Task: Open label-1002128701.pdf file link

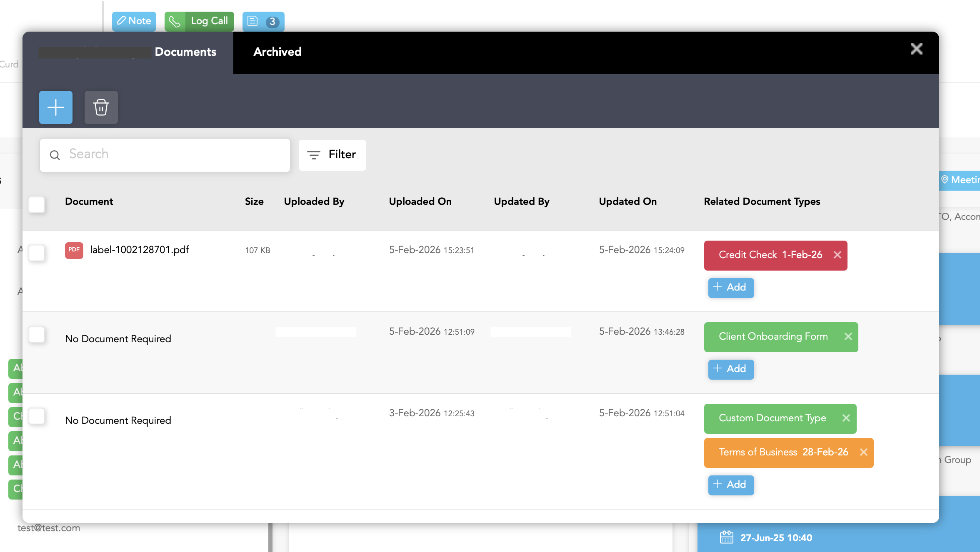Action: tap(140, 250)
